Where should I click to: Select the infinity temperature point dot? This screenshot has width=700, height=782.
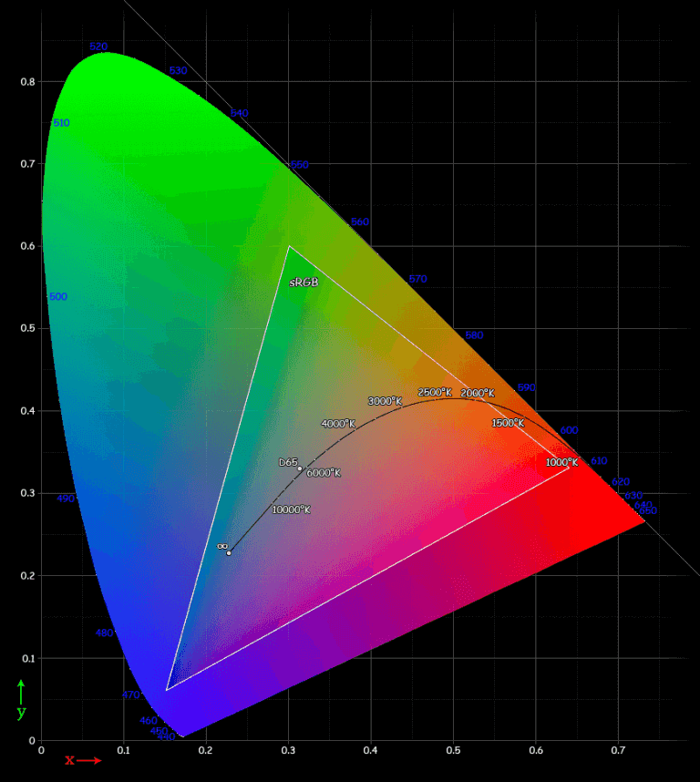point(229,553)
